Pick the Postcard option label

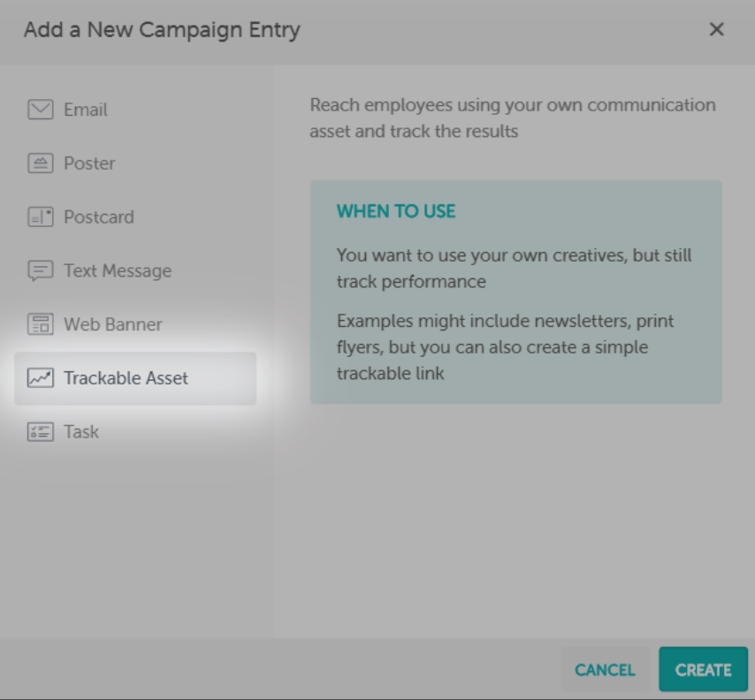coord(99,217)
